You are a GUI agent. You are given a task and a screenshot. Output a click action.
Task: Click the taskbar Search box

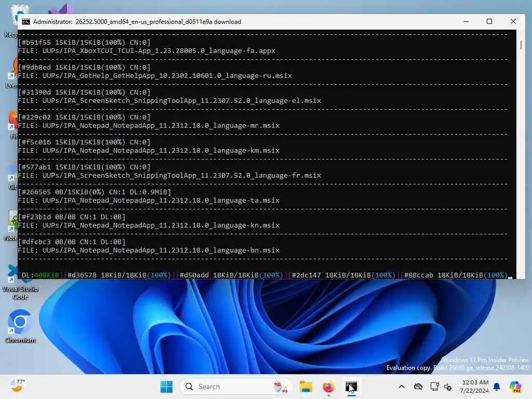tap(236, 387)
